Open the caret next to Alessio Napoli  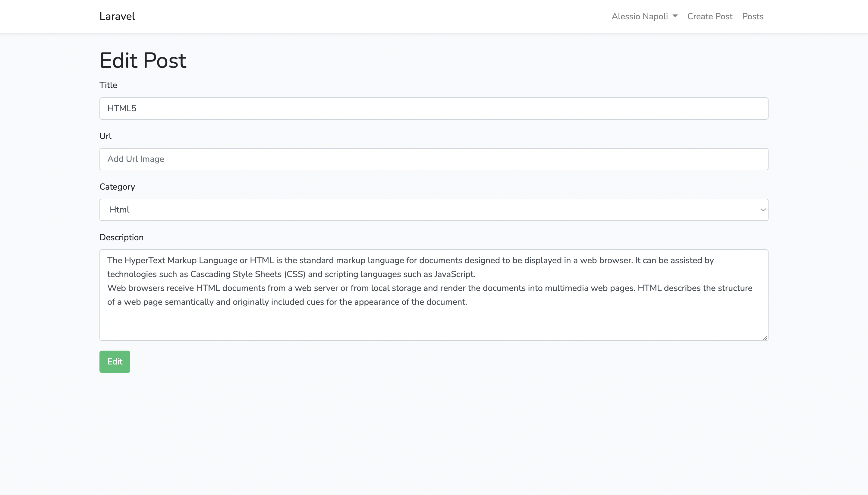tap(675, 16)
